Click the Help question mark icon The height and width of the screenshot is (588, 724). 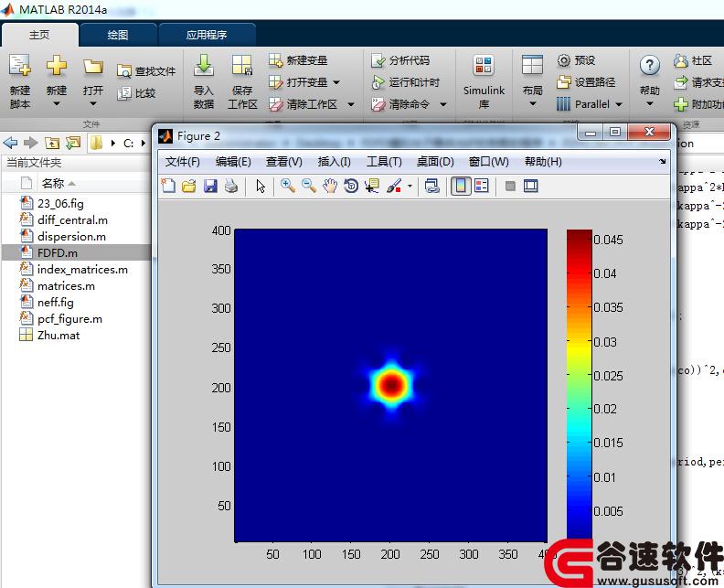pos(649,65)
